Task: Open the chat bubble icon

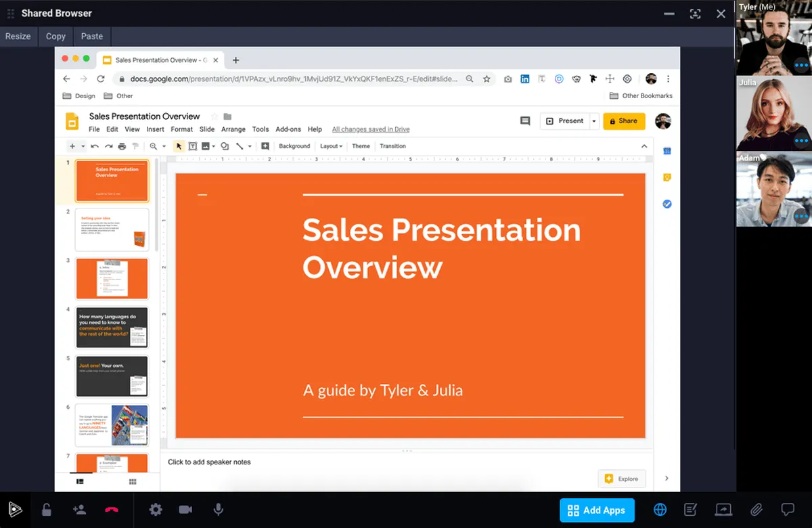Action: point(788,510)
